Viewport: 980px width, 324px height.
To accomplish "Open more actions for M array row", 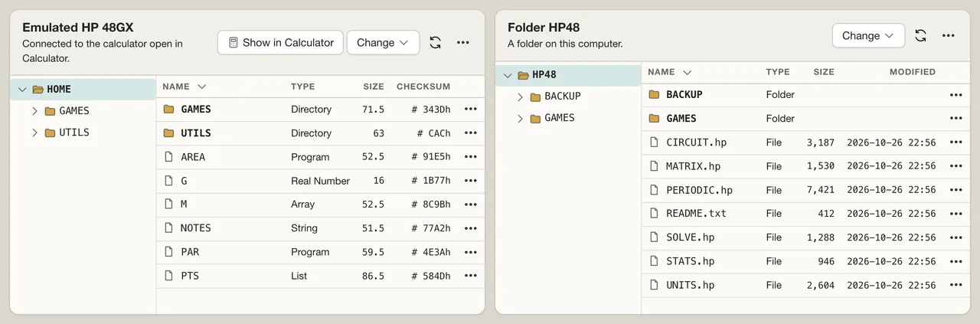I will click(470, 205).
